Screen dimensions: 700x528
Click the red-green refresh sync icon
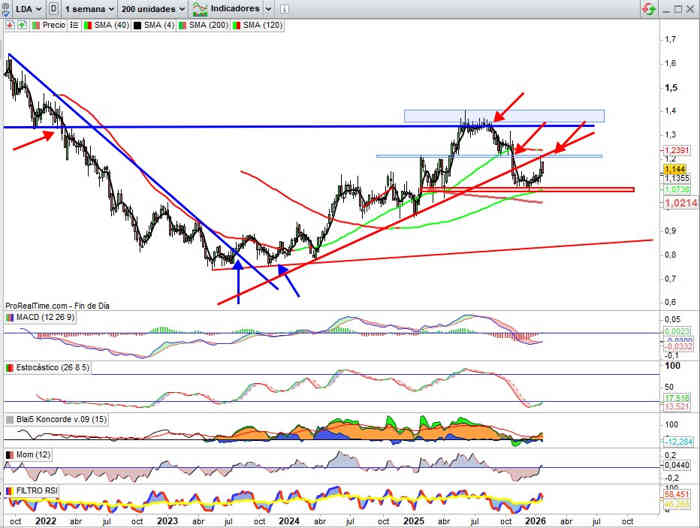click(x=649, y=8)
